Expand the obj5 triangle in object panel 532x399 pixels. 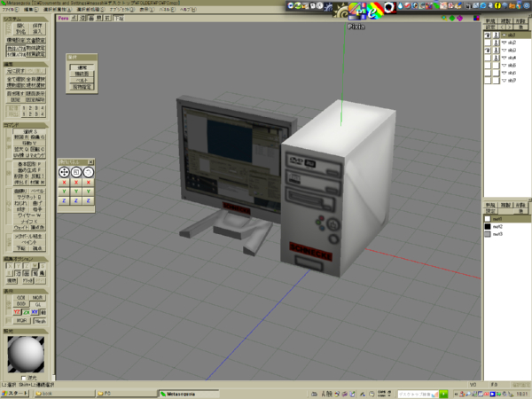[x=504, y=65]
